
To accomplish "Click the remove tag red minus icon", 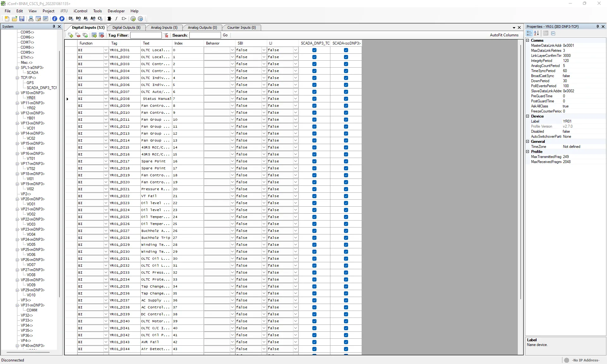I will [78, 35].
